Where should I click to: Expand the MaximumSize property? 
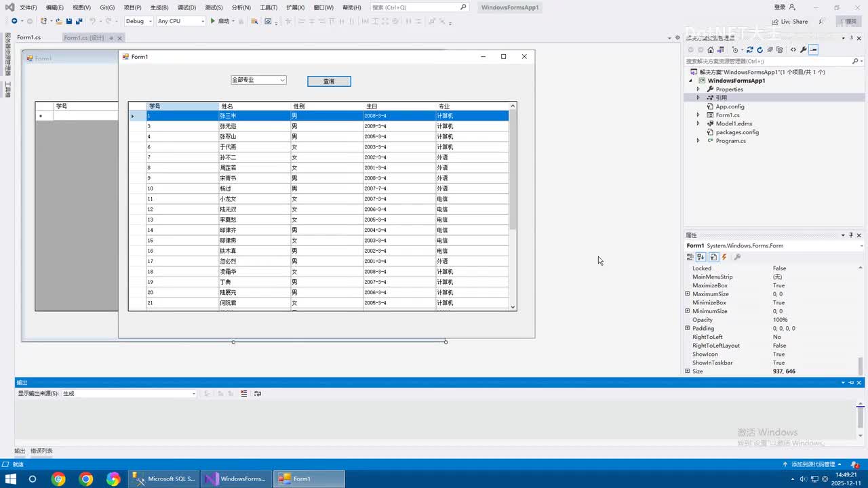[688, 294]
